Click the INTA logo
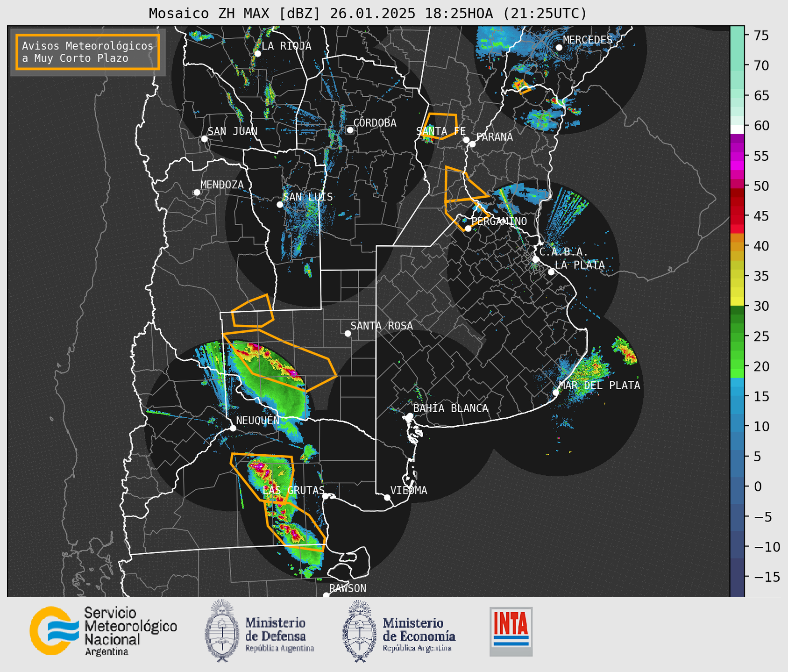 click(x=511, y=631)
